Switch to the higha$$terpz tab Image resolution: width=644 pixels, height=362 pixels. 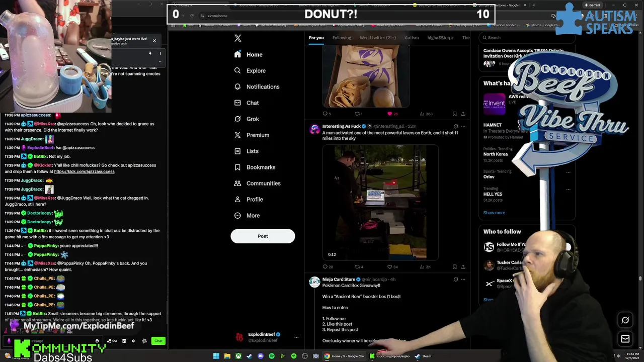(x=440, y=38)
